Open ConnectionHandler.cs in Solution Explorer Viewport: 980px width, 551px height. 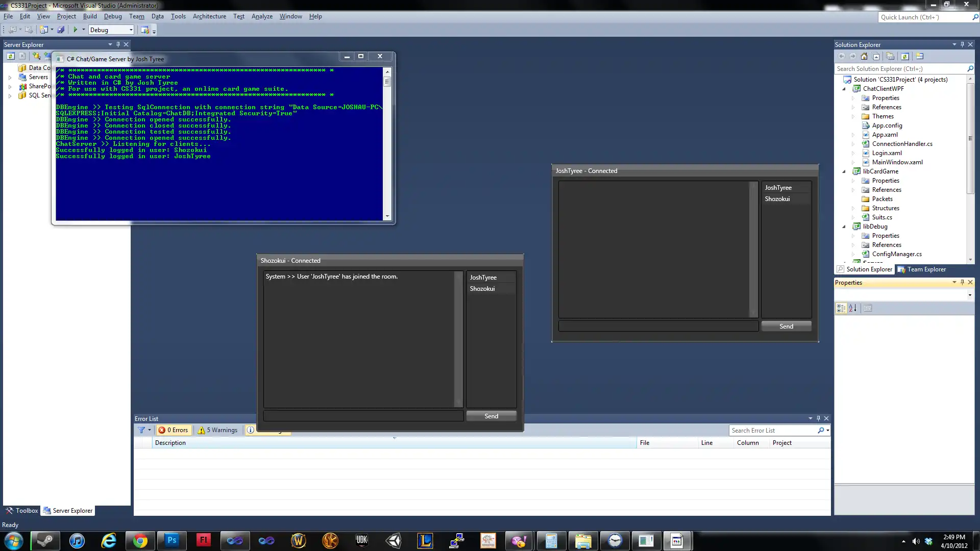[902, 144]
